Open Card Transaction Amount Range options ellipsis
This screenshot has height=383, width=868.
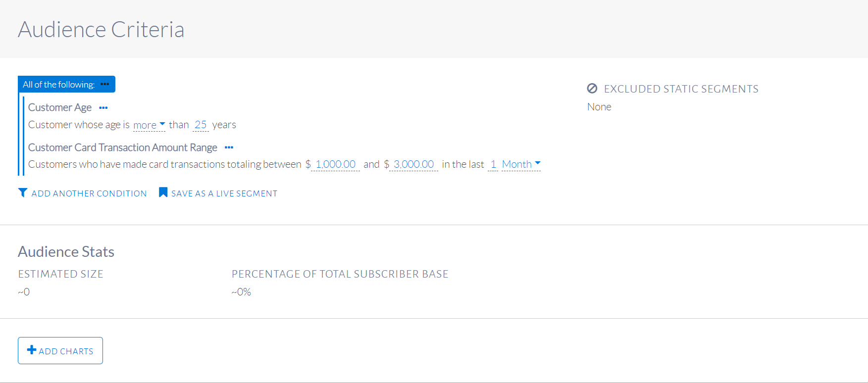coord(229,147)
